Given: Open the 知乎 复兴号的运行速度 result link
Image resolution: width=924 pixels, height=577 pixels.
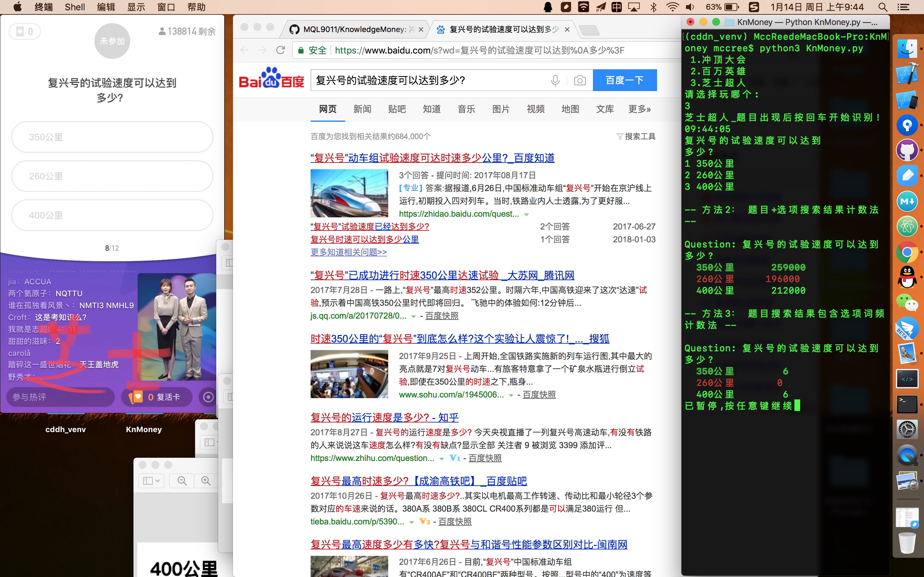Looking at the screenshot, I should 384,417.
